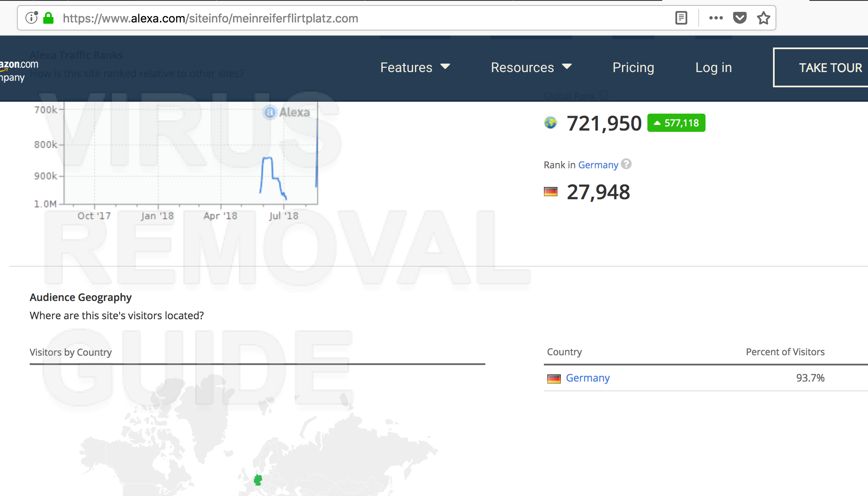Open the Pricing page

tap(633, 67)
